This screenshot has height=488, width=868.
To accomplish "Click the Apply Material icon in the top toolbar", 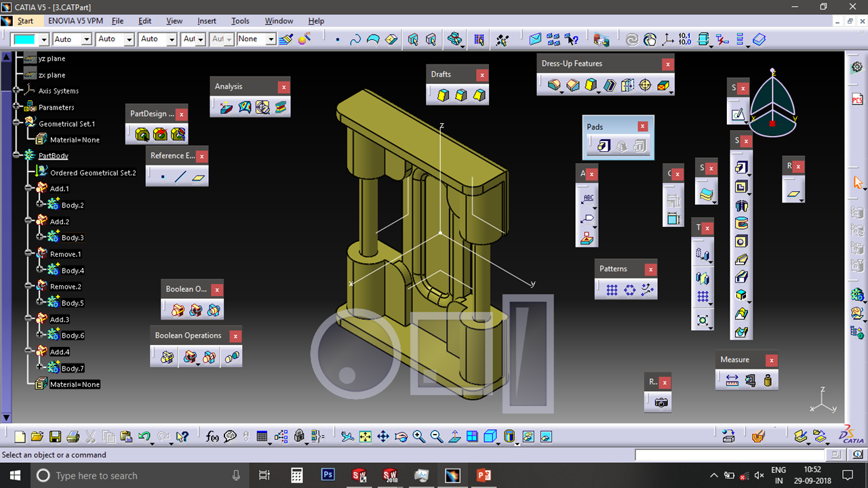I will pyautogui.click(x=600, y=40).
